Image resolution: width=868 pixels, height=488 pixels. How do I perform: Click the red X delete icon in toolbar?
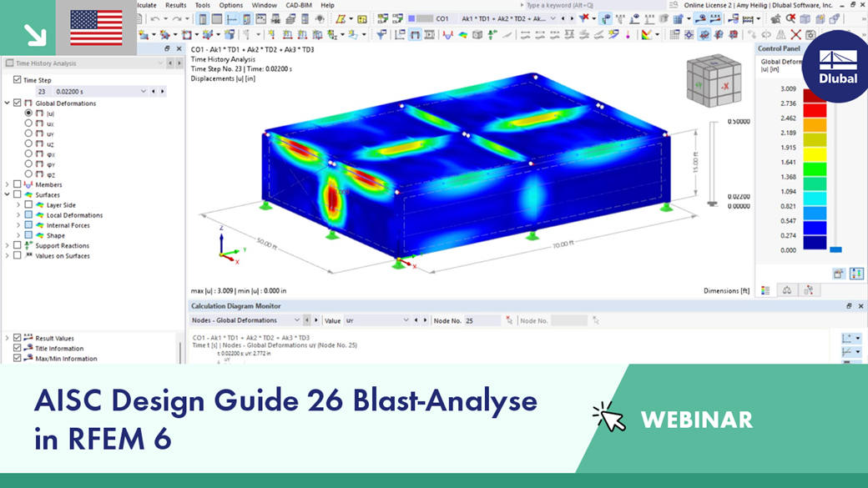coord(795,35)
